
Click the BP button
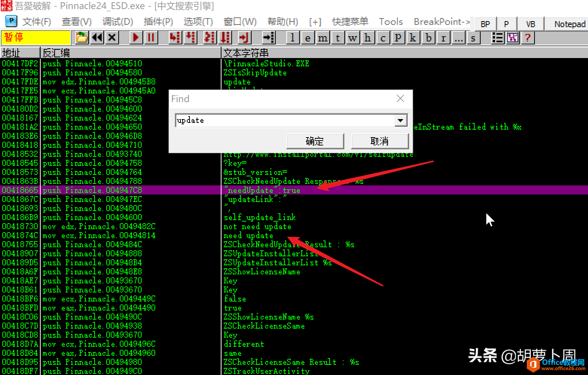pyautogui.click(x=486, y=24)
